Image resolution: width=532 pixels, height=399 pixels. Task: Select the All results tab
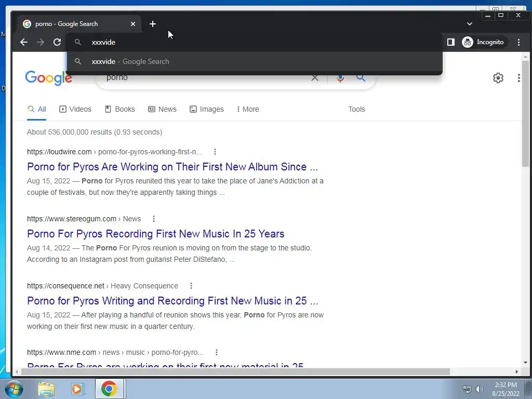[x=37, y=109]
